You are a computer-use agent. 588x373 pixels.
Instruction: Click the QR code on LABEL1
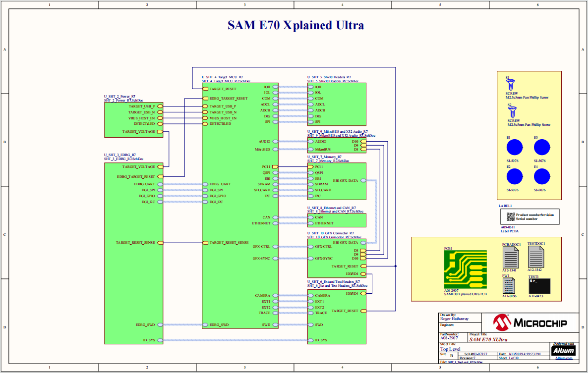510,216
